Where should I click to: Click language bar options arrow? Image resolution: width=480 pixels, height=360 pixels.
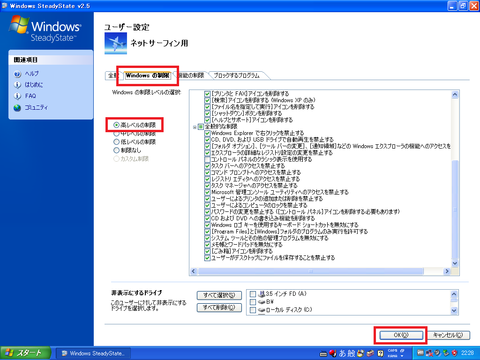(402, 356)
